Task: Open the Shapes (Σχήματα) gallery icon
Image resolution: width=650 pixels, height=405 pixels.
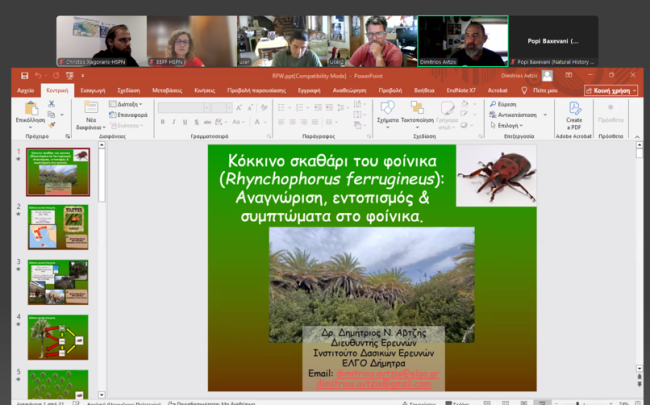Action: point(388,108)
